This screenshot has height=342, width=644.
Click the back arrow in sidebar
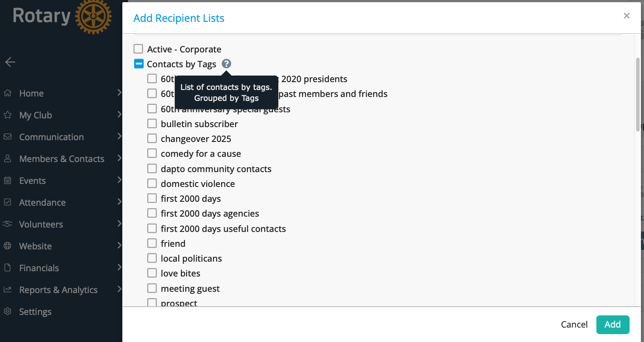coord(10,62)
